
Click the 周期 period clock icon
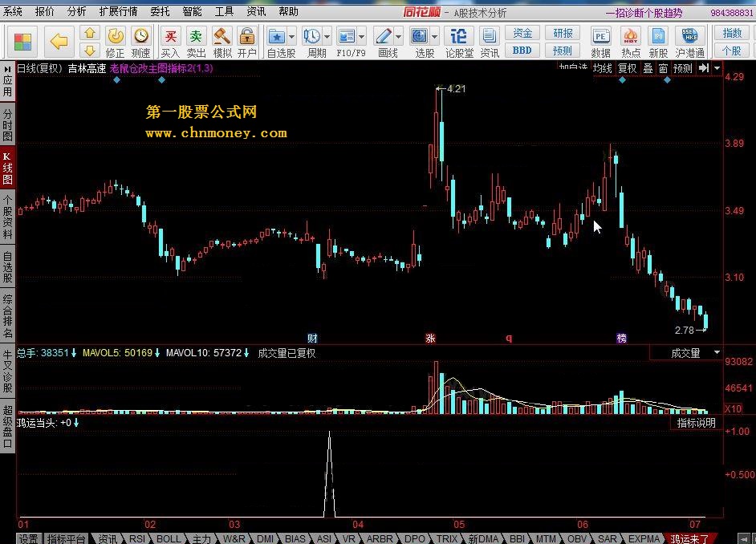(x=311, y=36)
